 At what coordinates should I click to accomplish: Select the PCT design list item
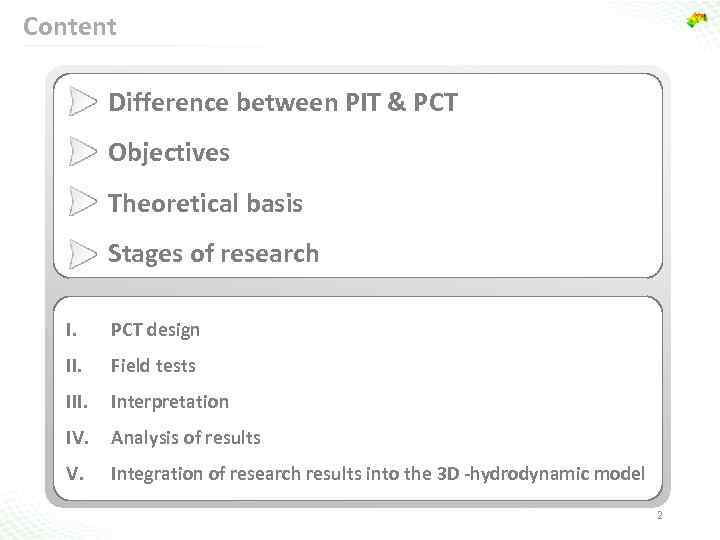point(155,330)
